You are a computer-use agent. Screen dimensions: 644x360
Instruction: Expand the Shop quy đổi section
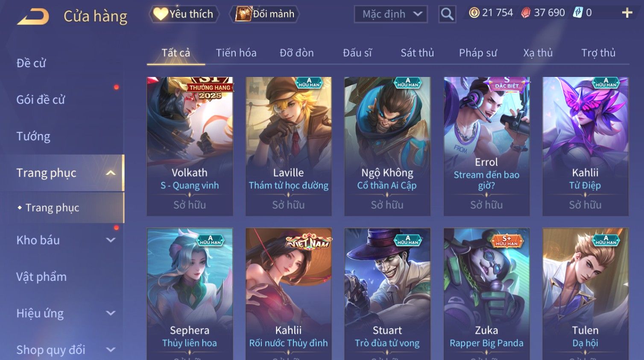[111, 349]
